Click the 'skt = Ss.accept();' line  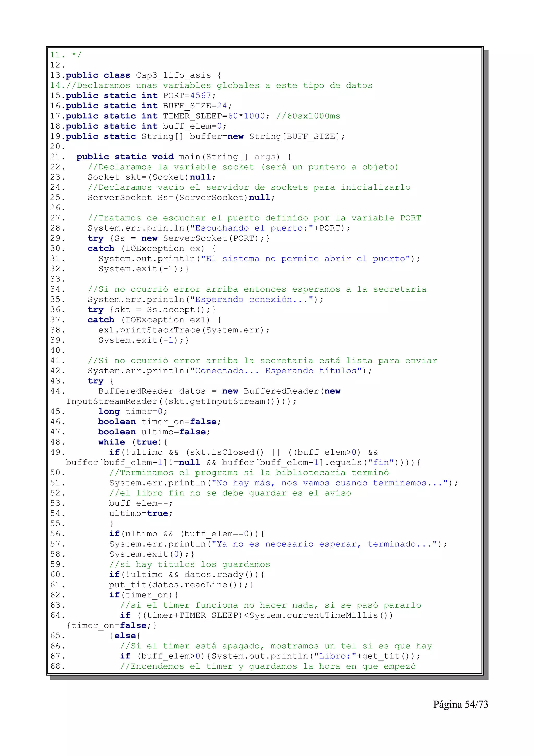(x=152, y=310)
